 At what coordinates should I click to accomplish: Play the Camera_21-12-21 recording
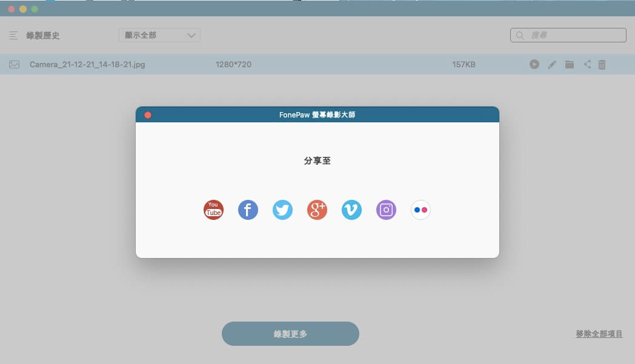(534, 64)
